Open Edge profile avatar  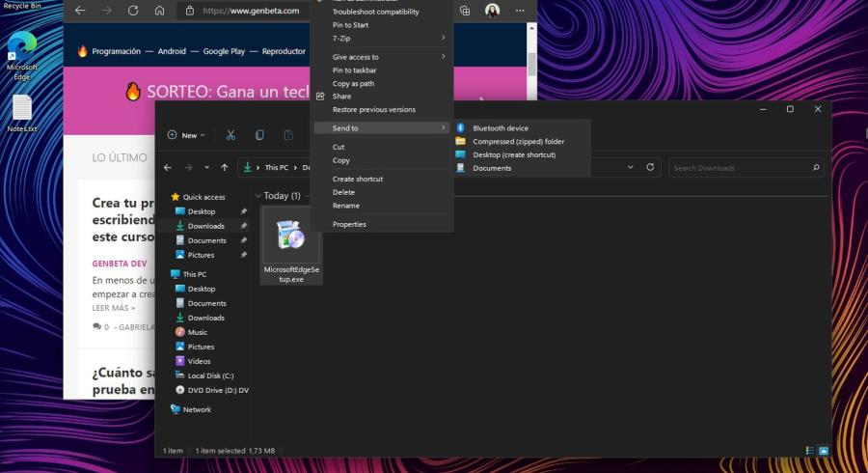click(x=492, y=11)
